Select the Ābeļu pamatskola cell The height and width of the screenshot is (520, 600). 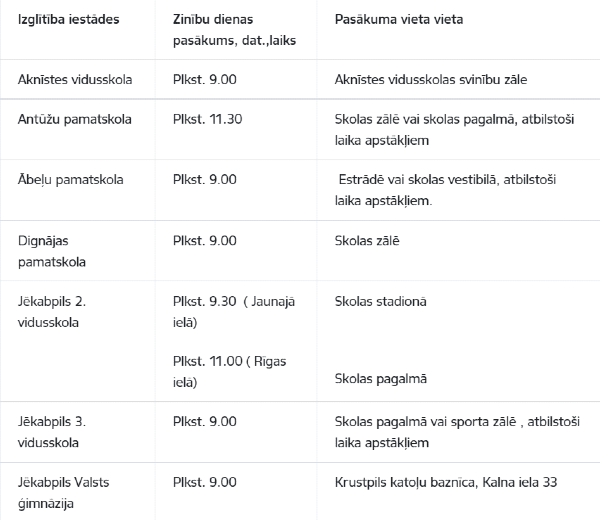(70, 180)
